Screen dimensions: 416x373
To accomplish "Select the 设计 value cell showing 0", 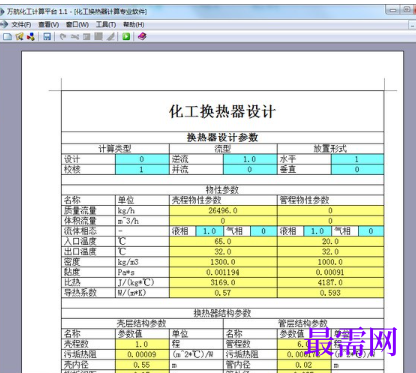I will (x=142, y=159).
